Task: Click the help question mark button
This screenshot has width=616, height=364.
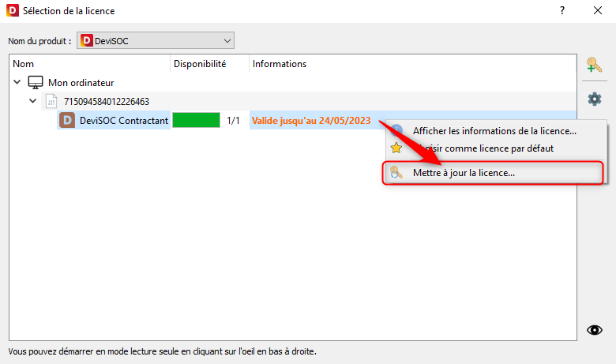Action: 562,10
